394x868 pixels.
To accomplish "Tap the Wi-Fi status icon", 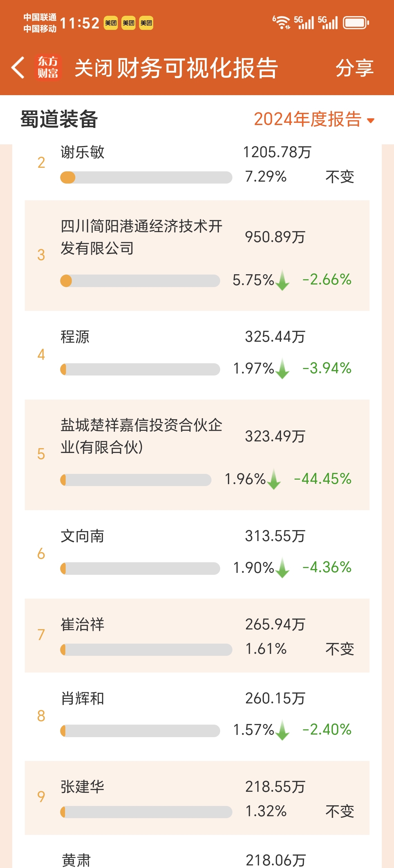I will [x=281, y=23].
